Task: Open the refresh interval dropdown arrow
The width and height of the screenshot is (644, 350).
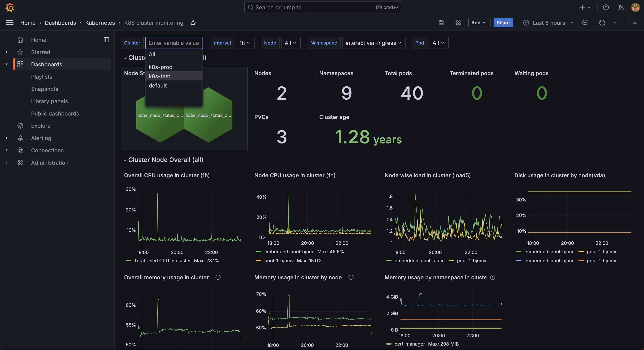Action: (x=615, y=23)
